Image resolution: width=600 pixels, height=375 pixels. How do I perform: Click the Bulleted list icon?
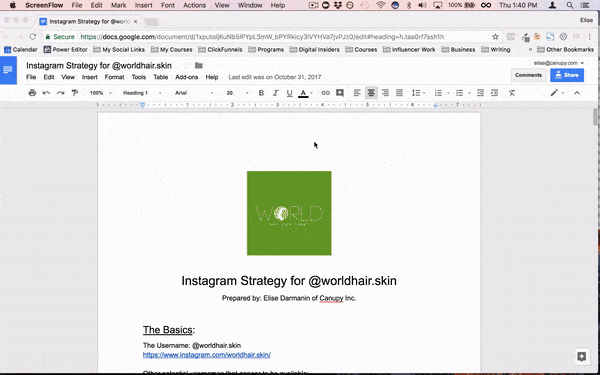[x=460, y=93]
